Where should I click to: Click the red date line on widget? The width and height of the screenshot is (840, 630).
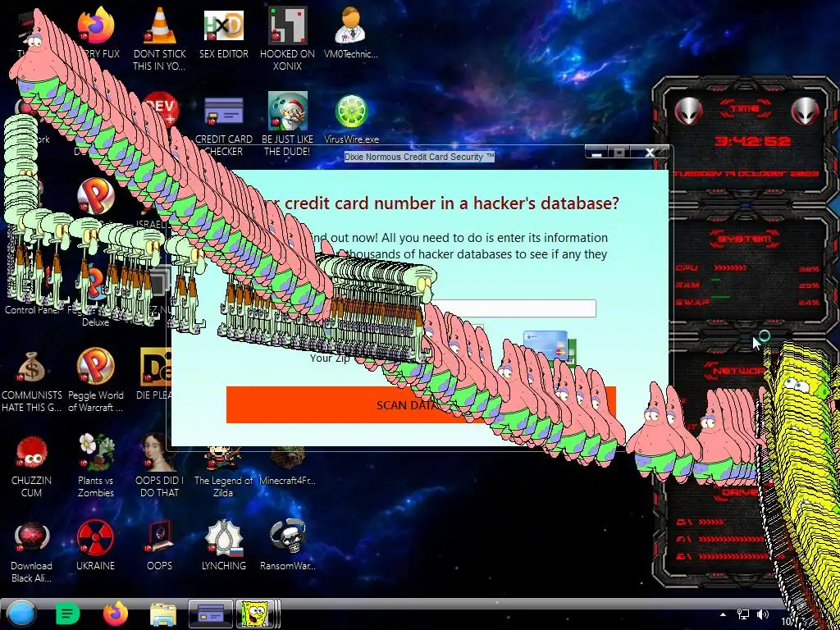[x=746, y=174]
